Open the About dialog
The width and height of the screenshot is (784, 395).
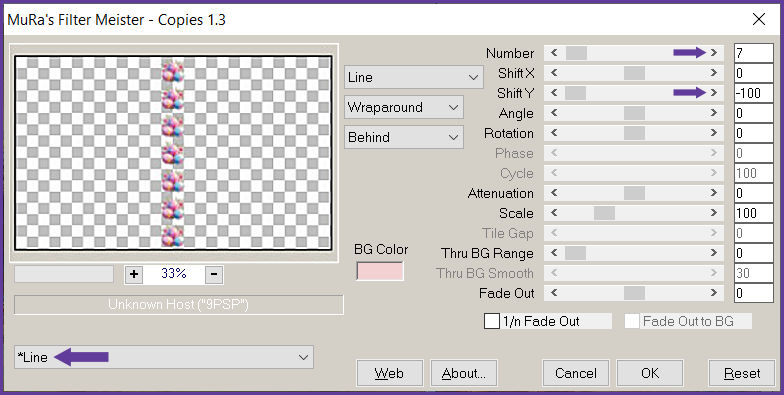(x=464, y=373)
